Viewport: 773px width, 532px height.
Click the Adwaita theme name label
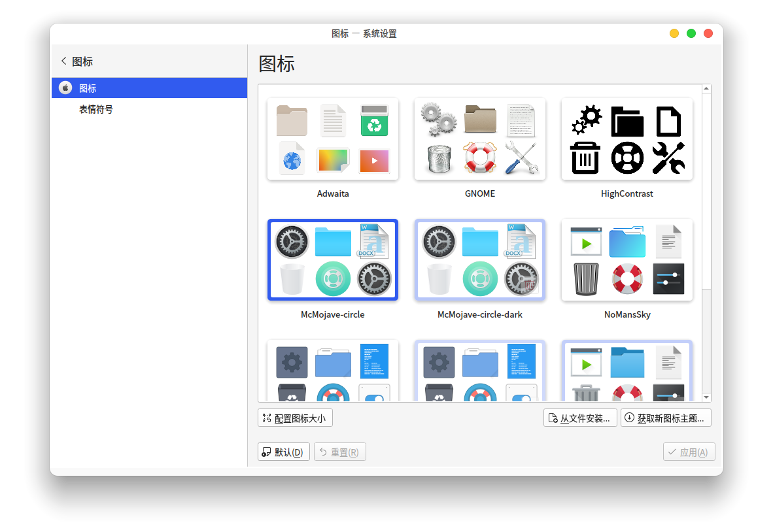click(333, 193)
